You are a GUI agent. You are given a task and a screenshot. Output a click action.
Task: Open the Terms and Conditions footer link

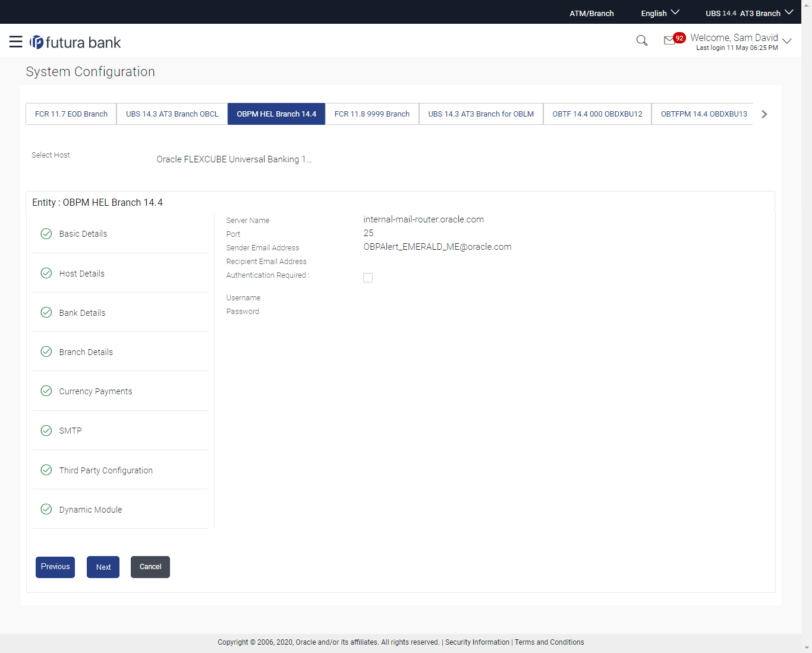click(549, 642)
